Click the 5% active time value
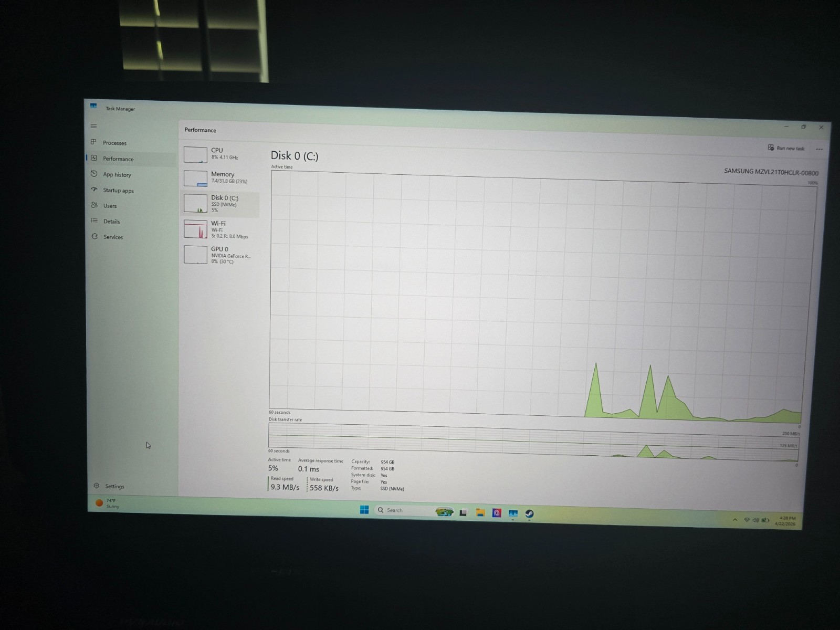 tap(273, 468)
